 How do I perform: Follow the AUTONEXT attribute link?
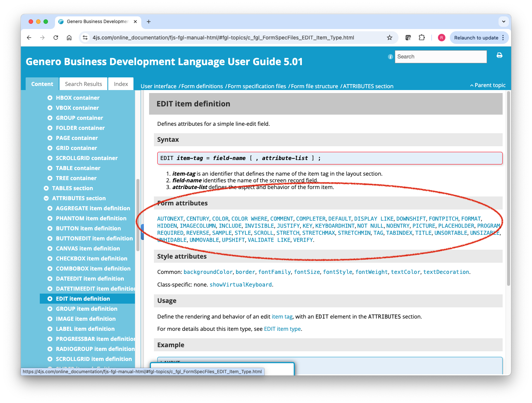click(170, 219)
